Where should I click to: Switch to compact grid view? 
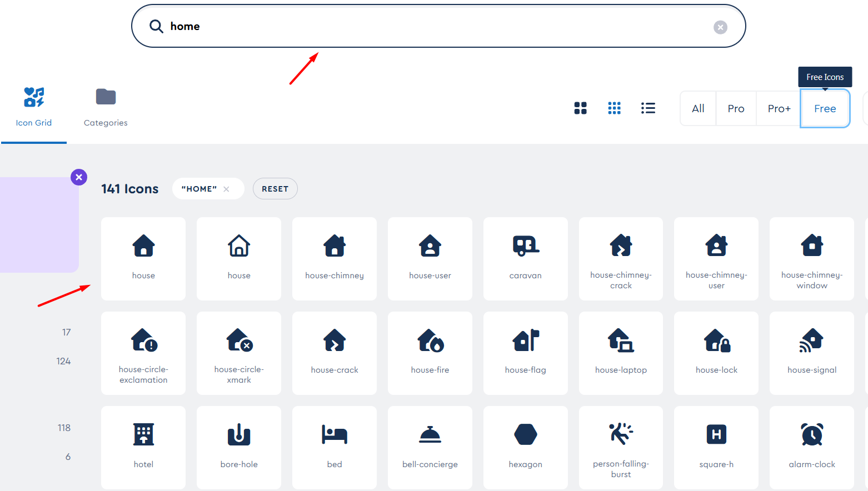[614, 108]
